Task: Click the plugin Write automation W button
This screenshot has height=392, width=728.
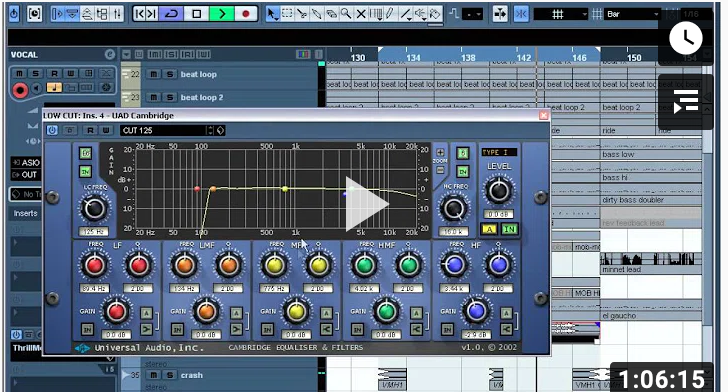Action: click(x=106, y=131)
